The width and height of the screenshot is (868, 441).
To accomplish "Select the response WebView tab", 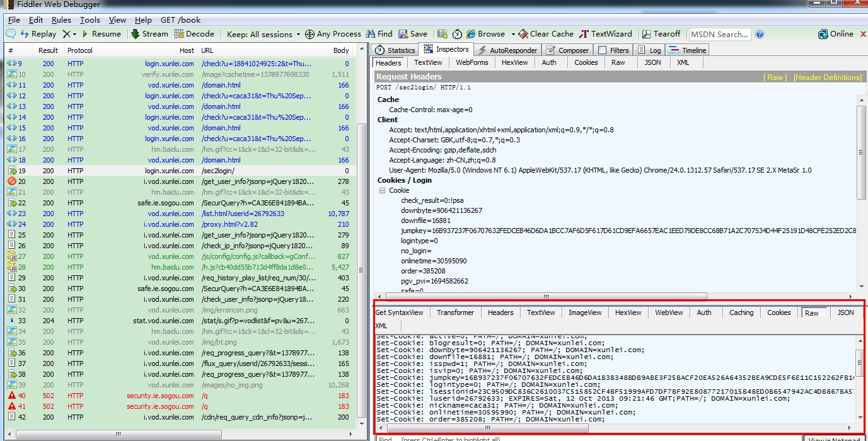I will 669,312.
